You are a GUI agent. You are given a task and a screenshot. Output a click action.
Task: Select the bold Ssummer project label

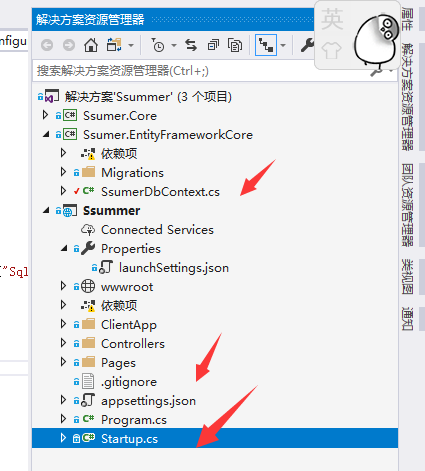point(111,211)
